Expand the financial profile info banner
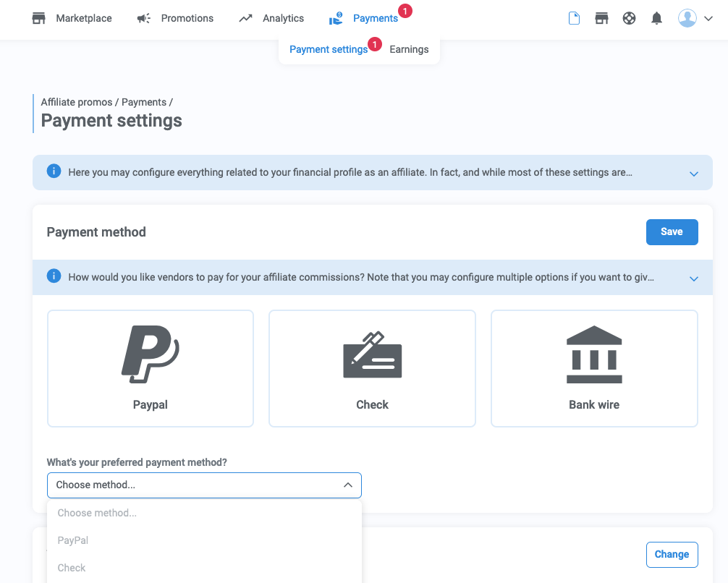Image resolution: width=728 pixels, height=583 pixels. coord(693,174)
